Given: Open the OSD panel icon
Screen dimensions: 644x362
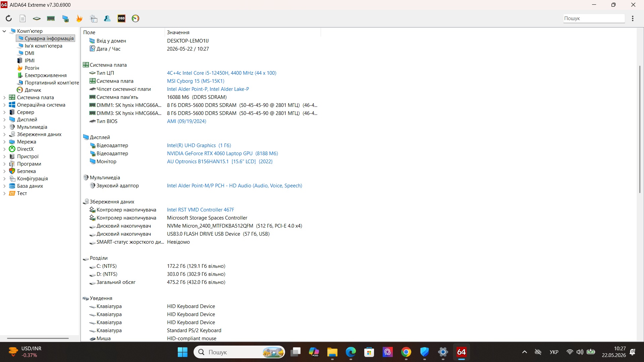Looking at the screenshot, I should 121,18.
